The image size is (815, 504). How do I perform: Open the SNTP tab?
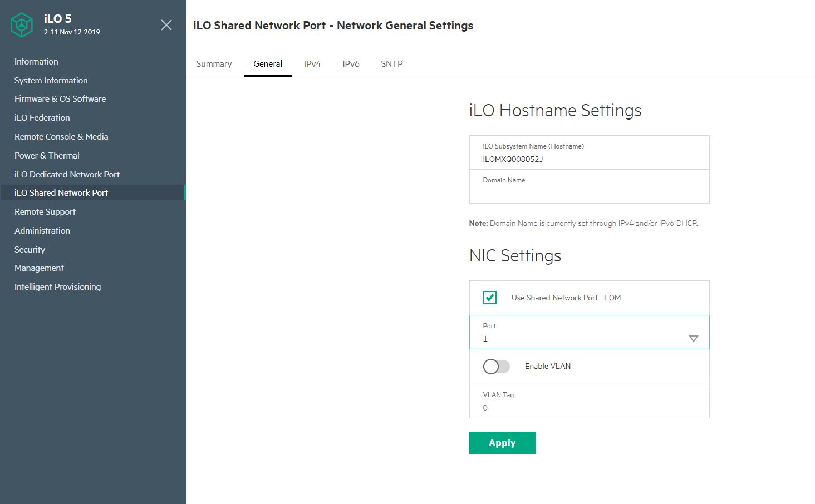tap(391, 64)
